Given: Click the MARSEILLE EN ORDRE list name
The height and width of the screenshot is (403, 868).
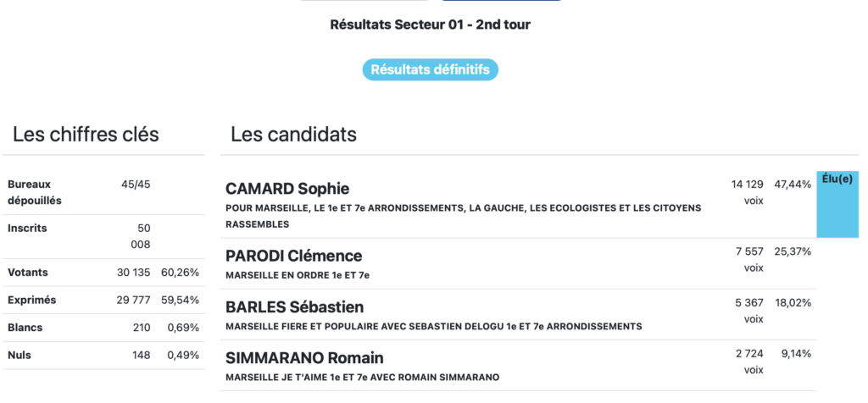Looking at the screenshot, I should tap(298, 275).
